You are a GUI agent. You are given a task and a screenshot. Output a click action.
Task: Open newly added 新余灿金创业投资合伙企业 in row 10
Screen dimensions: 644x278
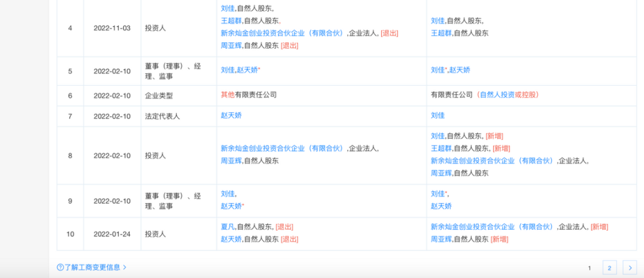pyautogui.click(x=492, y=227)
